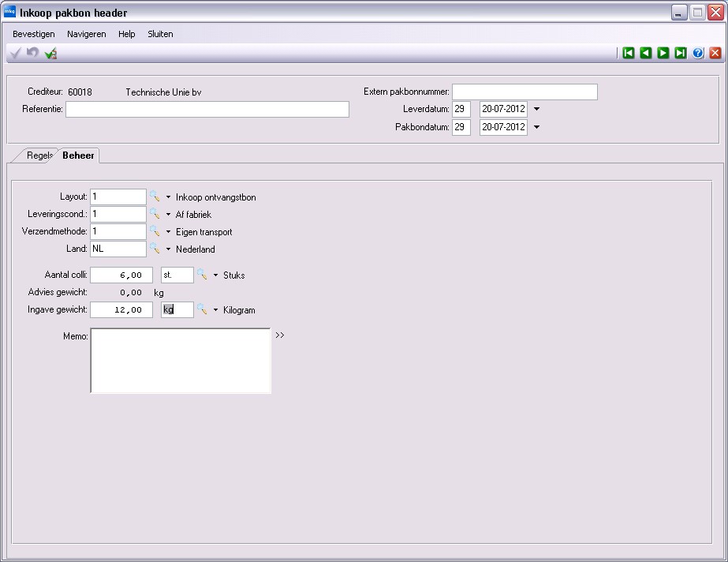The image size is (728, 562).
Task: Click the Pakbondatum week number field
Action: pyautogui.click(x=461, y=127)
